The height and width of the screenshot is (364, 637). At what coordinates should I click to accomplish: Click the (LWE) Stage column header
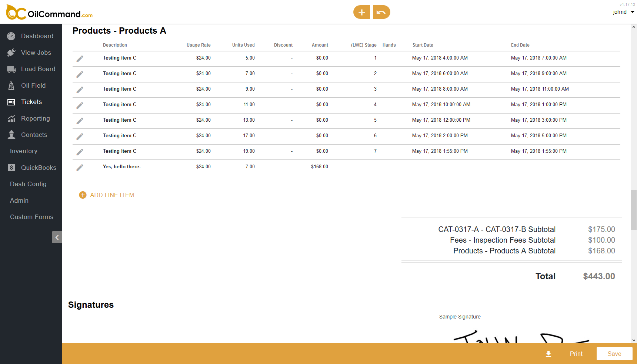[x=364, y=45]
